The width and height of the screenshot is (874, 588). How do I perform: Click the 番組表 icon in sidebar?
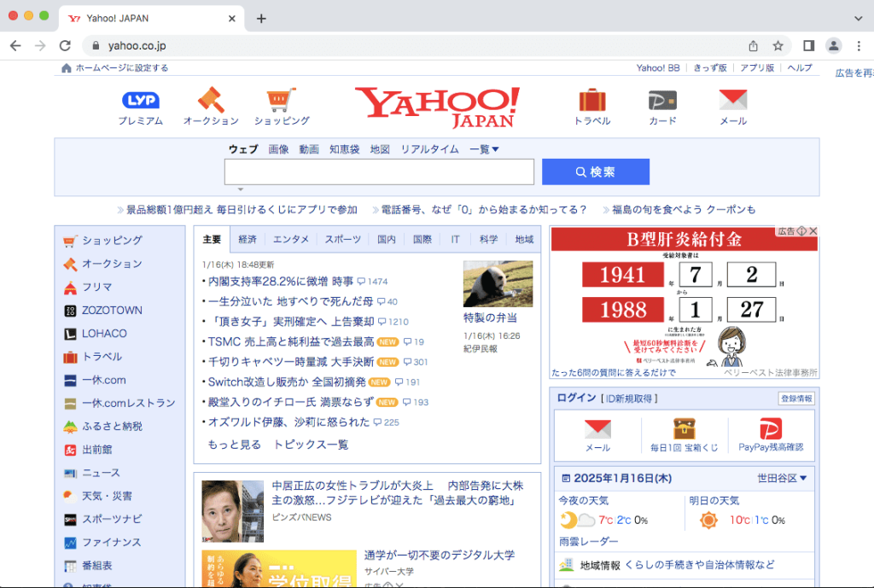(x=70, y=567)
